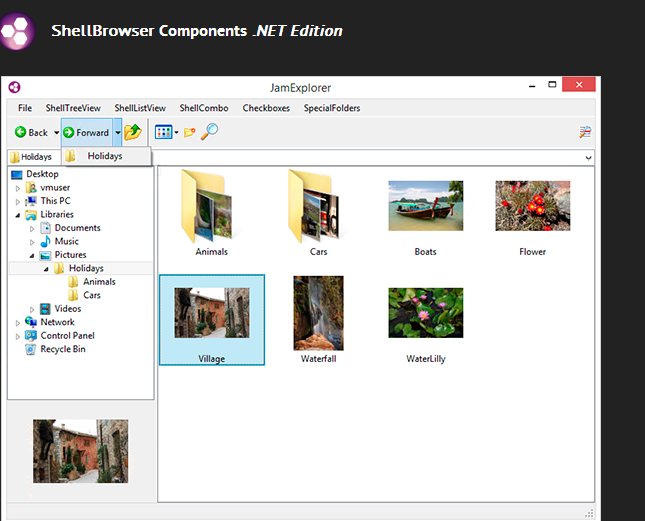Open the File menu

[x=25, y=108]
